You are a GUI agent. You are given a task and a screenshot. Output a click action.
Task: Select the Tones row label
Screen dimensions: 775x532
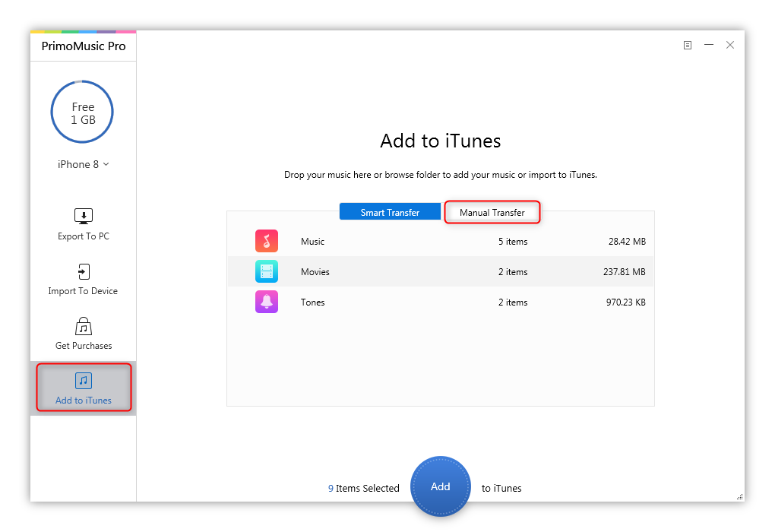point(312,302)
